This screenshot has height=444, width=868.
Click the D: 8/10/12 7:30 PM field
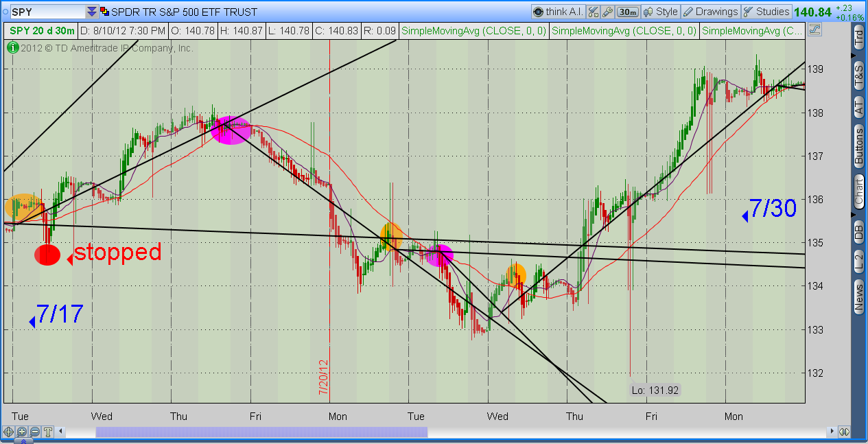pyautogui.click(x=122, y=30)
